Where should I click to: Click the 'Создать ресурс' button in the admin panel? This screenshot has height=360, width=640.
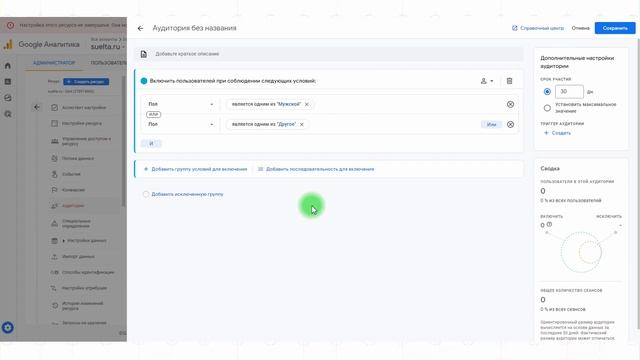86,82
